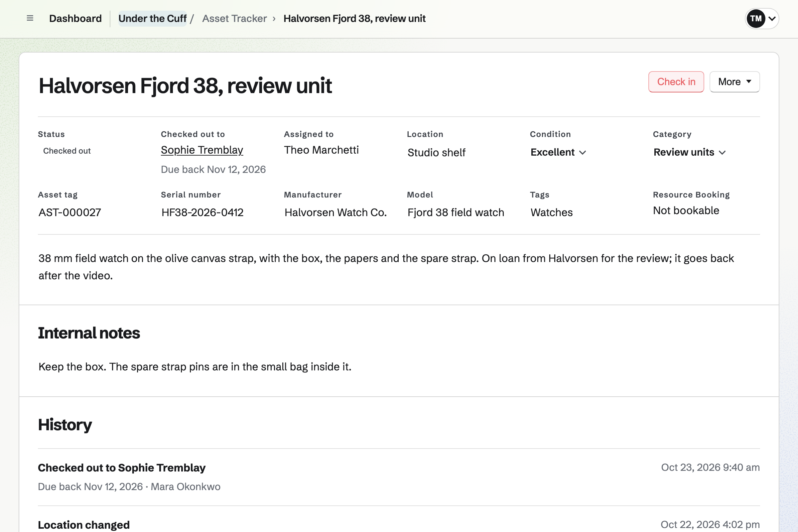Click manufacturer Halvorsen Watch Co.

click(x=335, y=212)
